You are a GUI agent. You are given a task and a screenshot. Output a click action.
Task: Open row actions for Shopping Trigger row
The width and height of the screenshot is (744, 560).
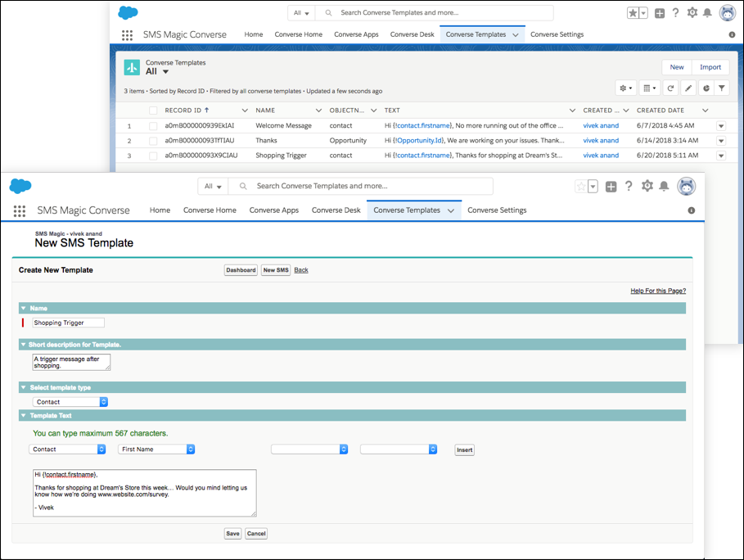tap(721, 156)
